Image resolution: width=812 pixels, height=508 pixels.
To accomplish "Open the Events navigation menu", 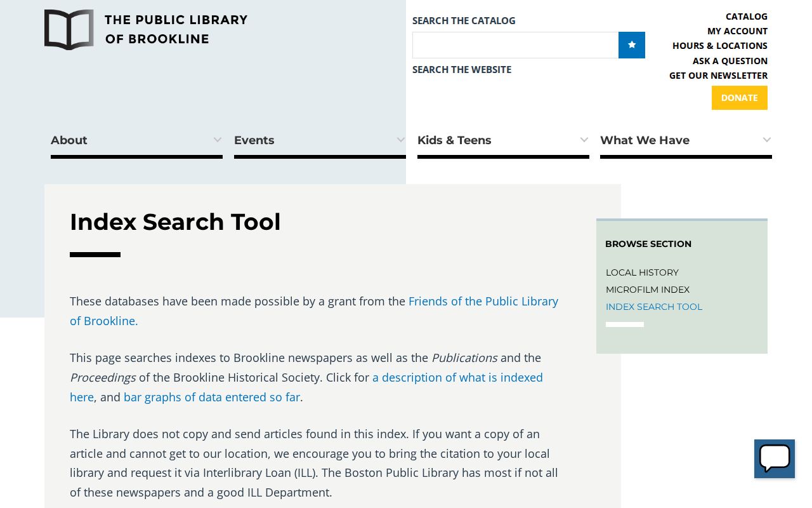I will tap(254, 140).
